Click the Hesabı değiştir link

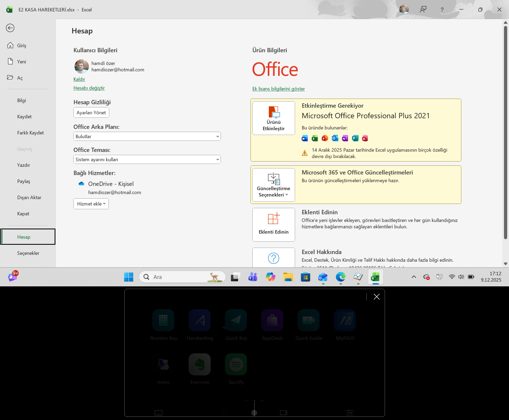coord(89,88)
